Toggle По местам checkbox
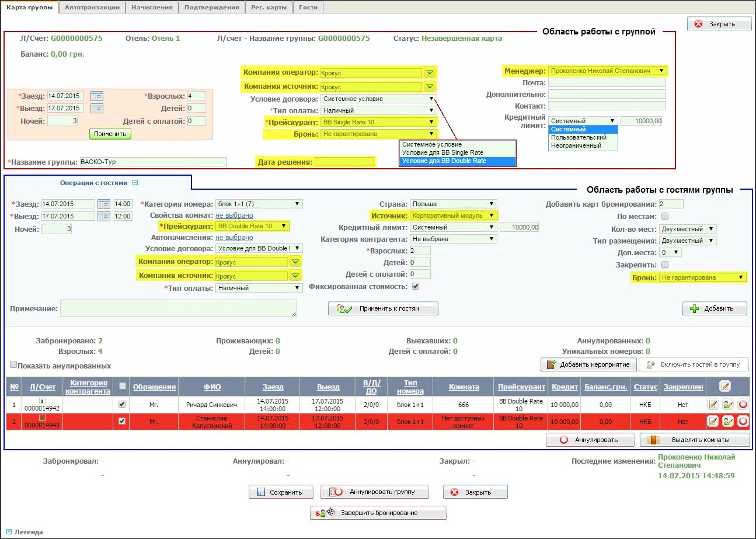This screenshot has height=539, width=756. click(x=665, y=216)
